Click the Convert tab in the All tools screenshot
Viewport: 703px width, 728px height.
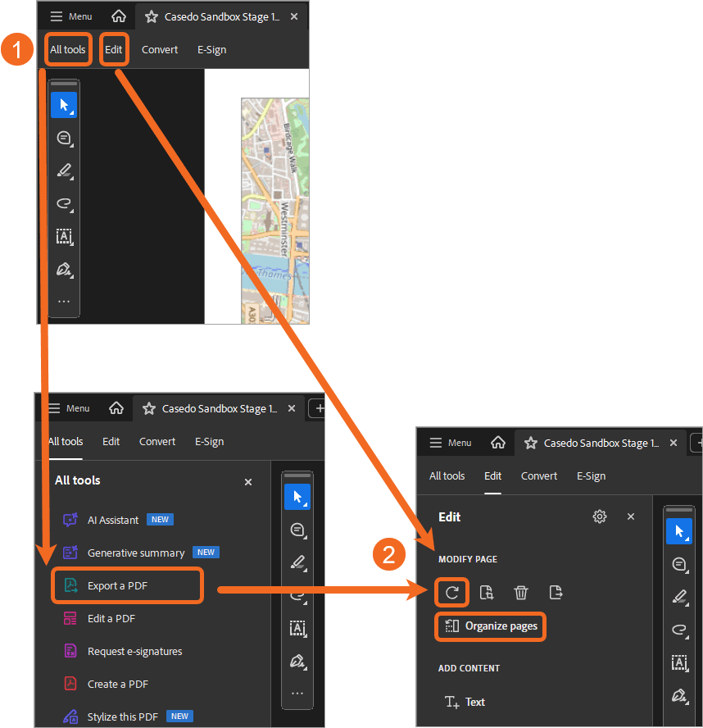click(157, 442)
